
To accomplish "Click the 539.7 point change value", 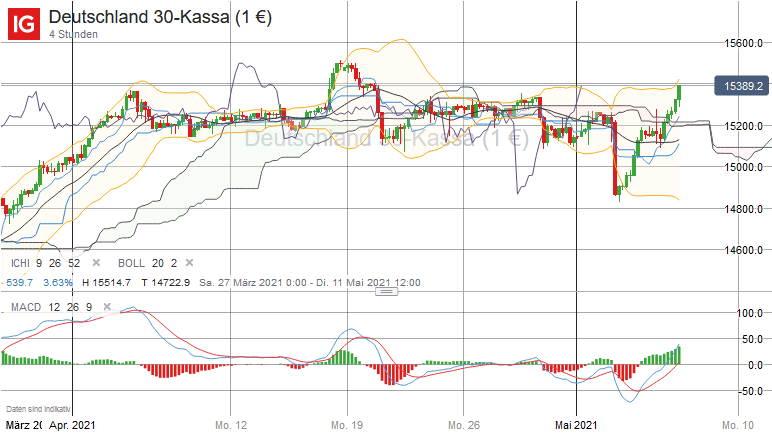I will tap(20, 283).
